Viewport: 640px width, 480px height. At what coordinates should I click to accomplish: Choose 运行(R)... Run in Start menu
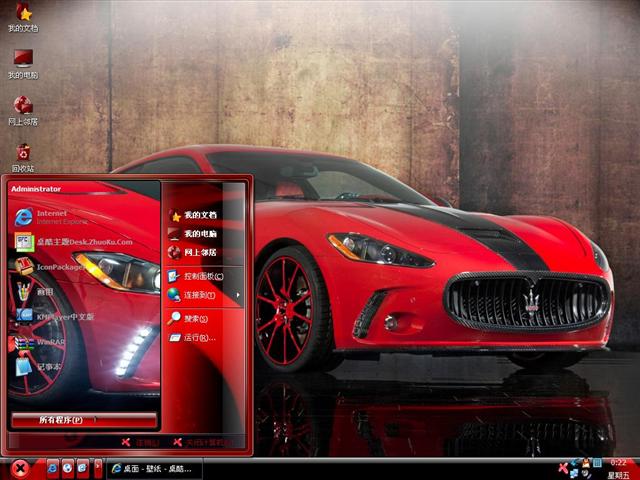[x=198, y=338]
